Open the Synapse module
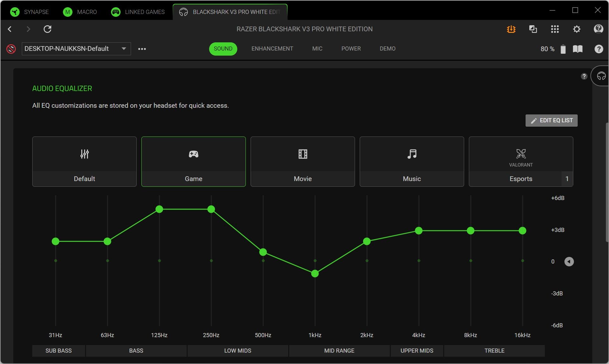The image size is (609, 364). 30,12
